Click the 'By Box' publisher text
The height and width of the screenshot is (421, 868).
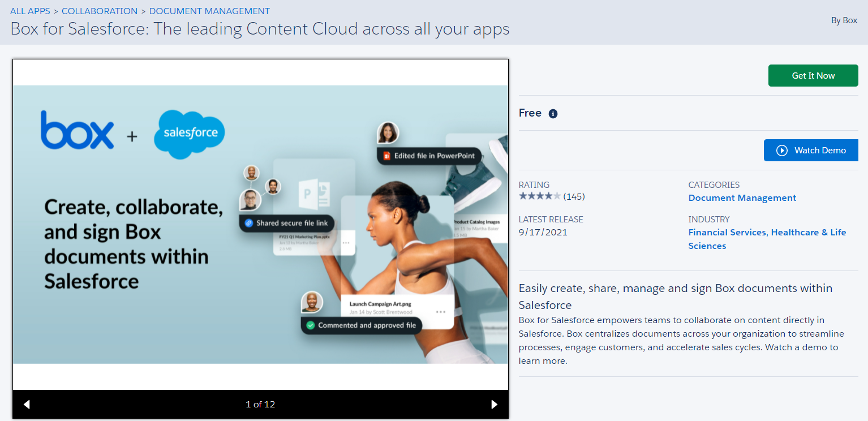point(844,20)
